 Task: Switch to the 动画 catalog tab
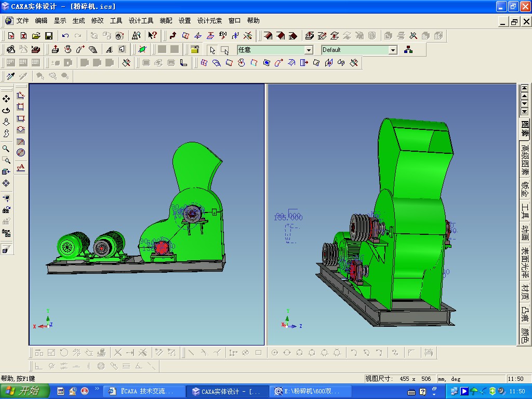(x=525, y=233)
